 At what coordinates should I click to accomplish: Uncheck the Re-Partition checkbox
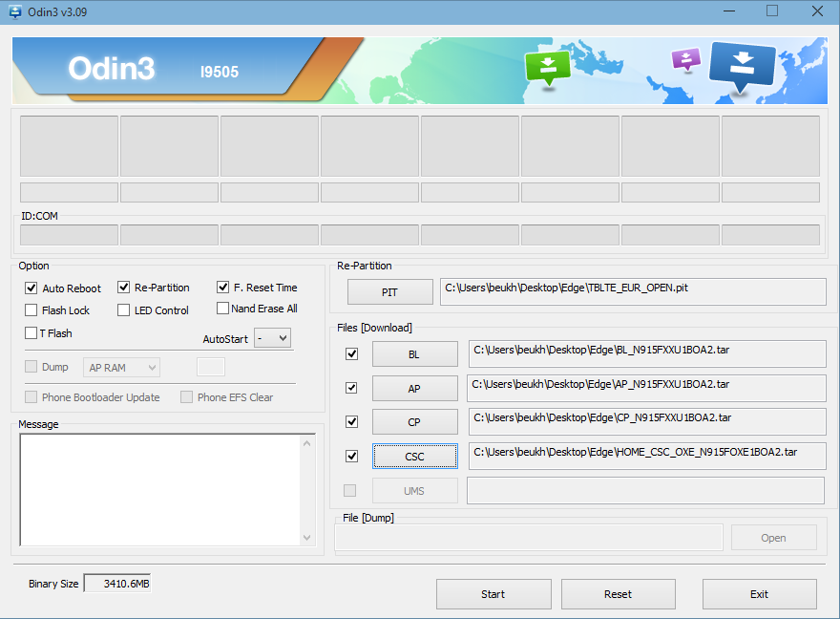coord(124,287)
